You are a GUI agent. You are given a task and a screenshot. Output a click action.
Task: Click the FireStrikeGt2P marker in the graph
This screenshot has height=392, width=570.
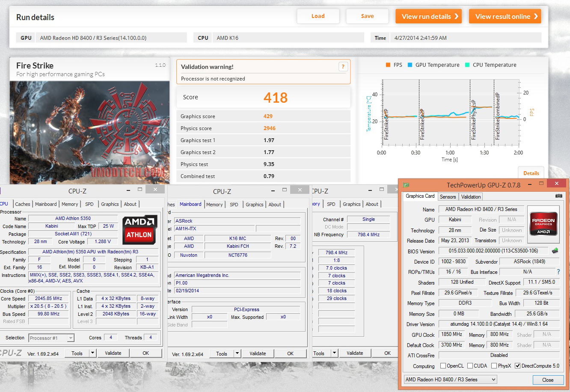point(422,124)
